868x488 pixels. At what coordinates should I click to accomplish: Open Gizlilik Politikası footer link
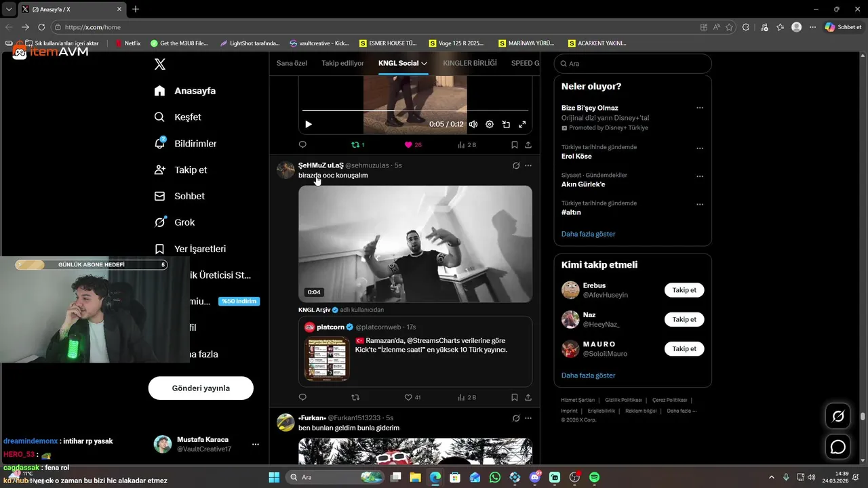tap(623, 400)
